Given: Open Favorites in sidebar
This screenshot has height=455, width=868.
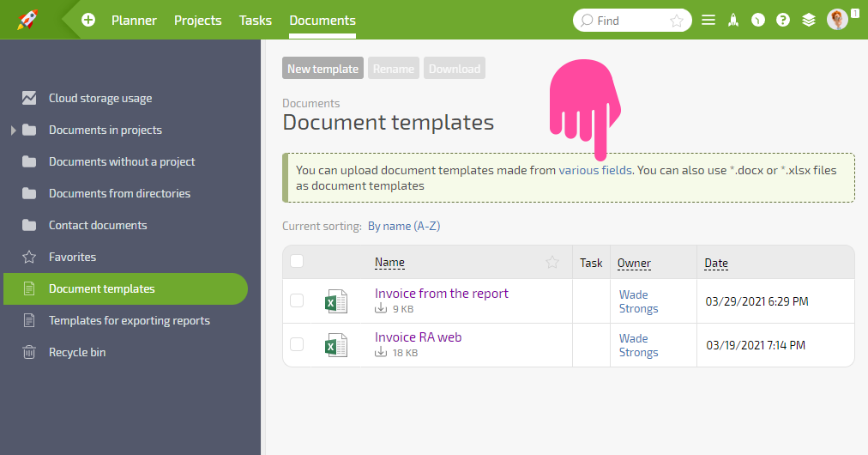Looking at the screenshot, I should [73, 258].
